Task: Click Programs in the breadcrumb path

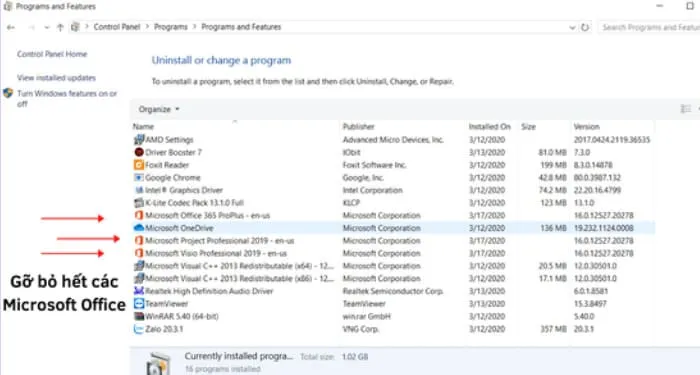Action: pyautogui.click(x=171, y=27)
